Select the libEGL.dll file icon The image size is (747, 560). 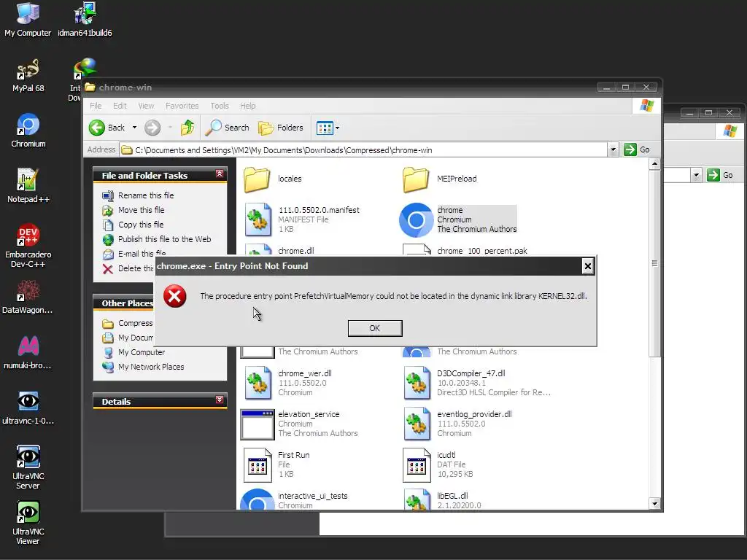click(x=417, y=499)
